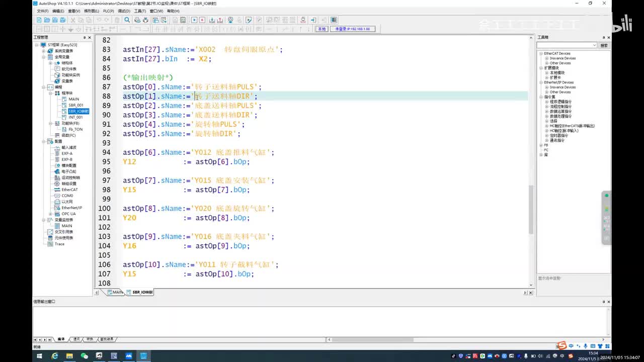Open the 调试(D) menu
This screenshot has width=644, height=362.
coord(124,11)
